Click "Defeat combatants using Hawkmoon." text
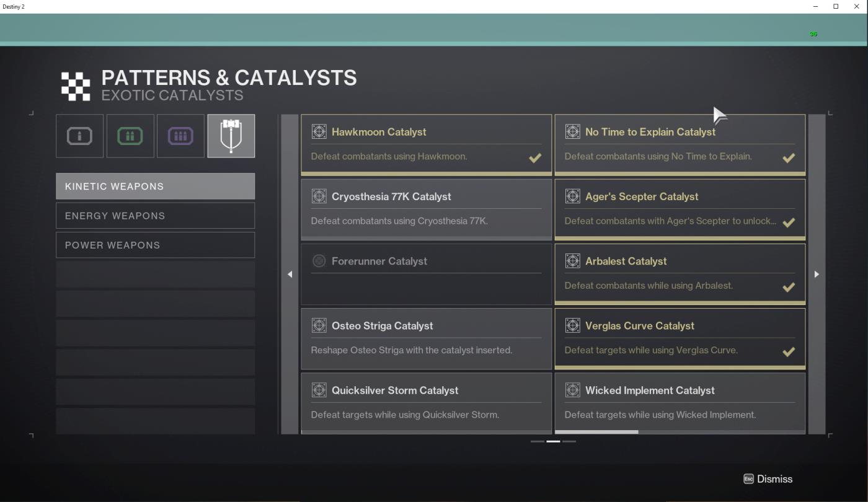Viewport: 868px width, 502px height. (389, 156)
